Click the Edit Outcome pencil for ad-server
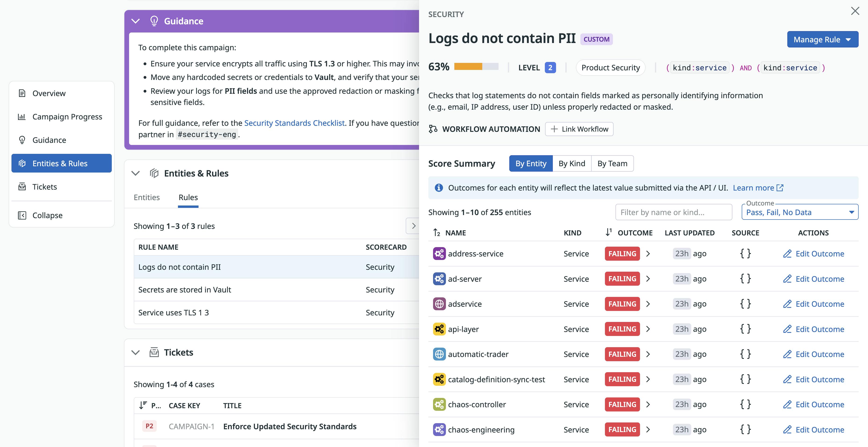This screenshot has height=447, width=868. tap(788, 279)
